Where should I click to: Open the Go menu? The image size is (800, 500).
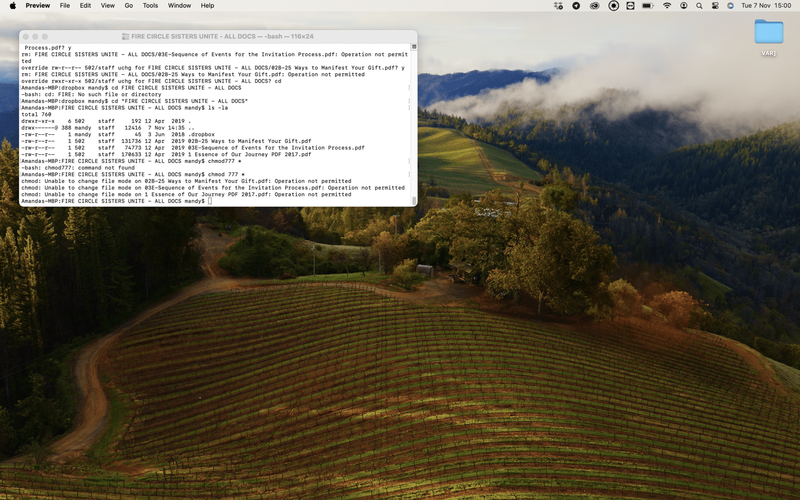[x=128, y=5]
